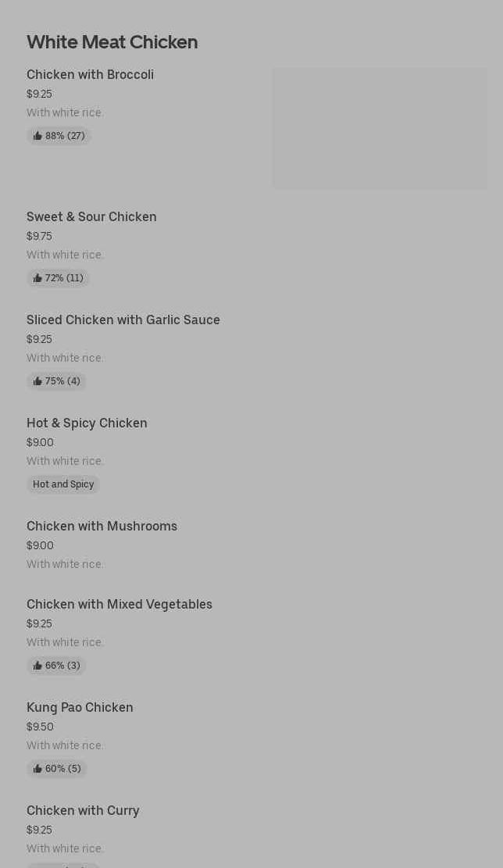503x868 pixels.
Task: Select Chicken with Mushrooms
Action: tap(102, 527)
